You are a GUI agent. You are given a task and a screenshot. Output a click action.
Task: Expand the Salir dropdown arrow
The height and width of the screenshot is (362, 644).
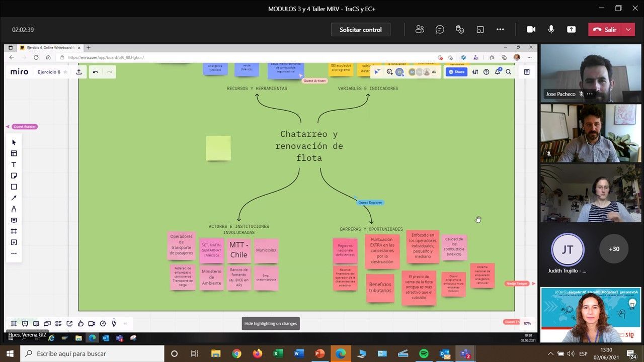pos(628,30)
